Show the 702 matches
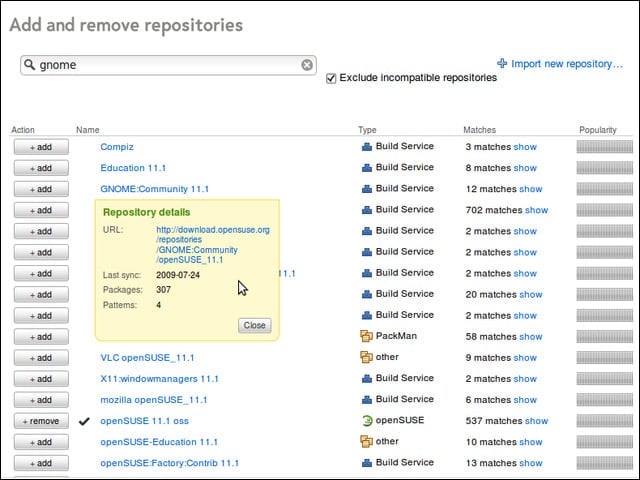 [x=536, y=210]
